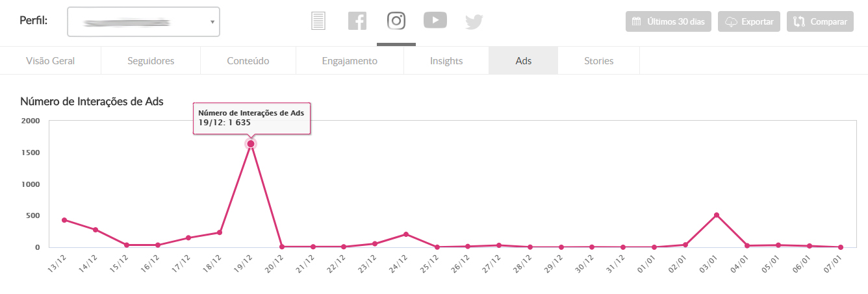Open the Perfil dropdown selector
Image resolution: width=868 pixels, height=294 pixels.
(143, 22)
